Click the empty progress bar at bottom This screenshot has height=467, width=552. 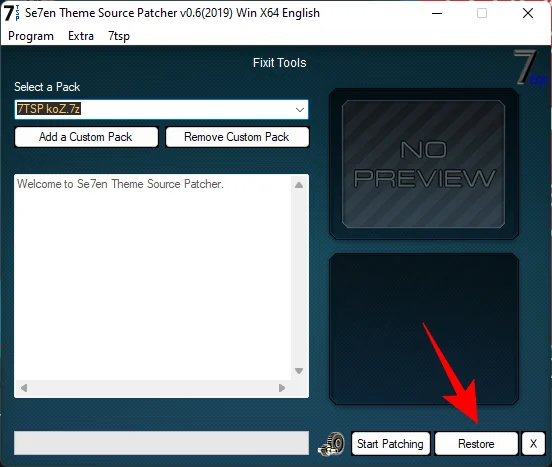coord(161,443)
